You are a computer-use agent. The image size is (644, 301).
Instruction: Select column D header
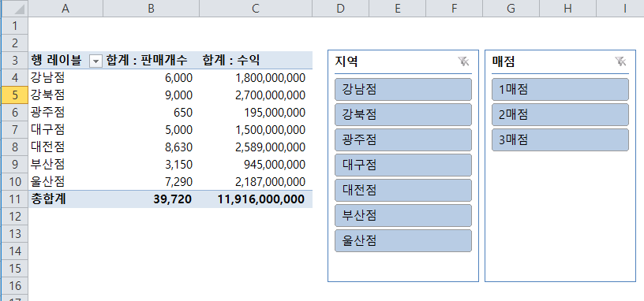[340, 9]
